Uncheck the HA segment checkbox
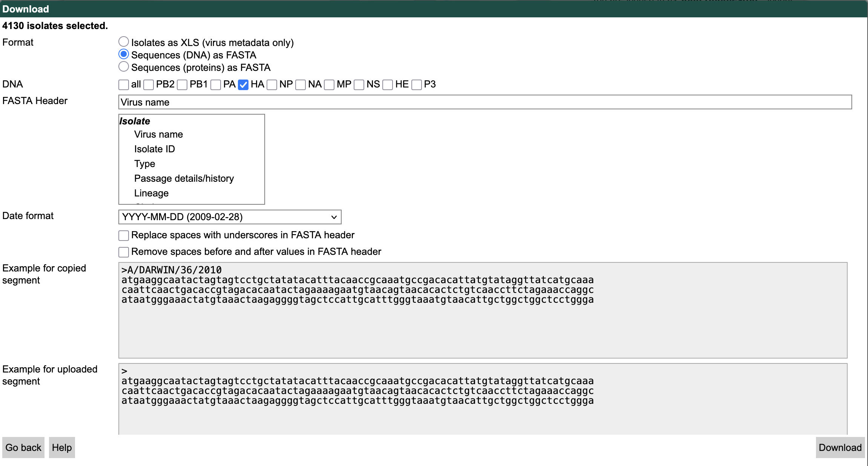The image size is (868, 466). click(243, 85)
